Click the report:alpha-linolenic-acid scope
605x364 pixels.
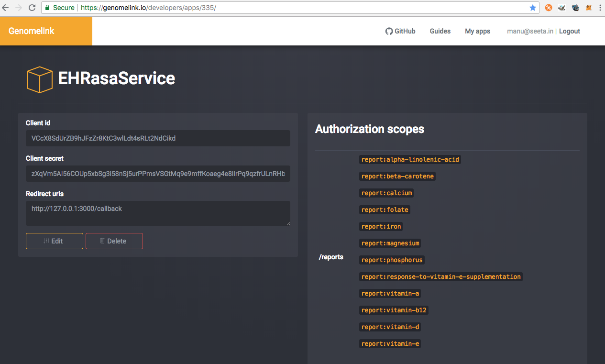pos(410,160)
